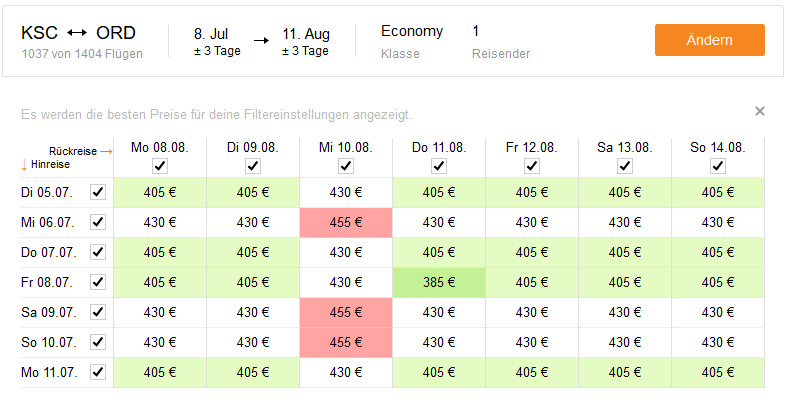Pick the red 455 € cell for Mi 06.07.
Image resolution: width=796 pixels, height=404 pixels.
[346, 222]
